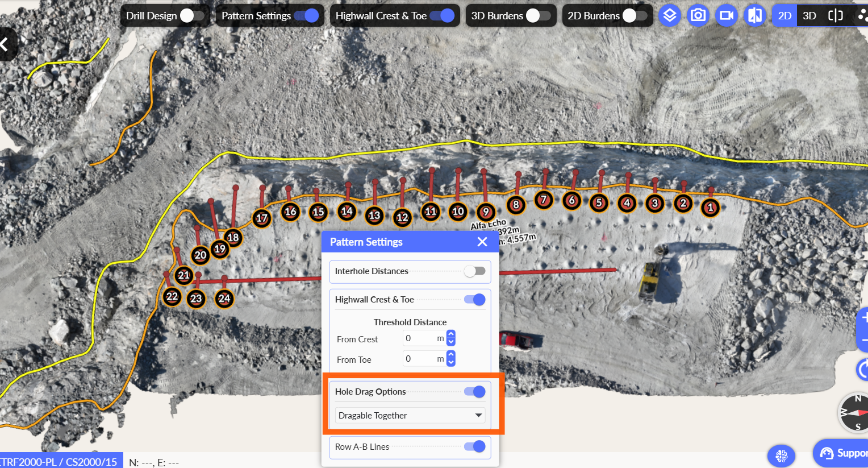Open the map layers icon
Viewport: 868px width, 468px height.
[670, 15]
